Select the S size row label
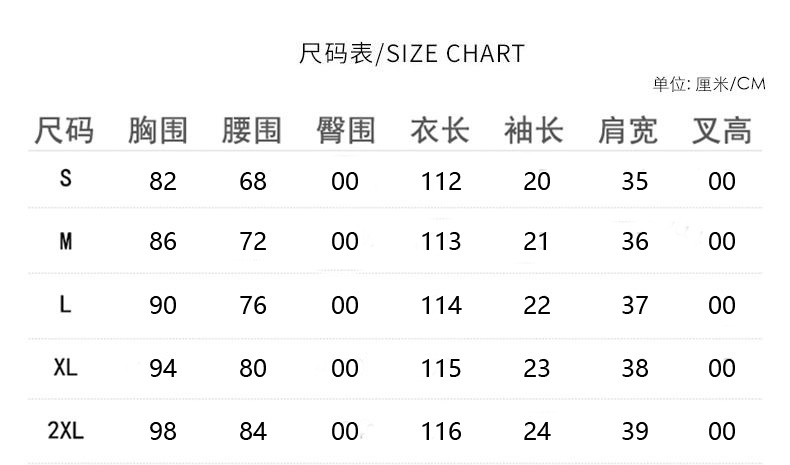This screenshot has height=465, width=790. [x=66, y=179]
